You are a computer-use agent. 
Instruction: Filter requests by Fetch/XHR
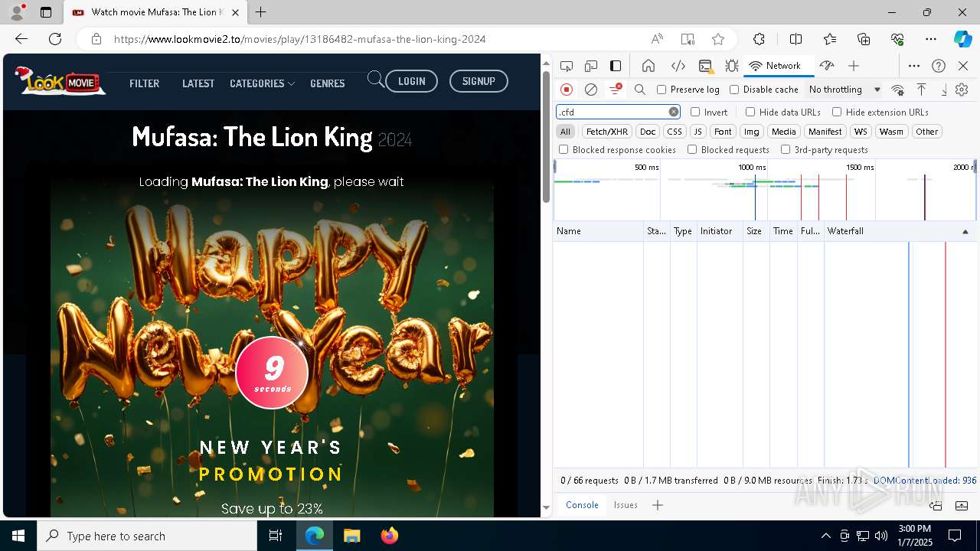607,132
